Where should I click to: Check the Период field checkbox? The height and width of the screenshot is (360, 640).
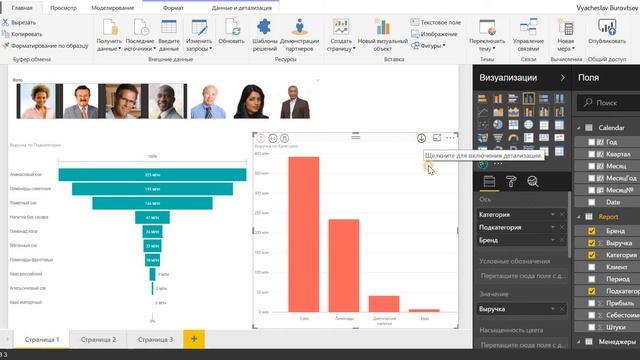click(591, 279)
